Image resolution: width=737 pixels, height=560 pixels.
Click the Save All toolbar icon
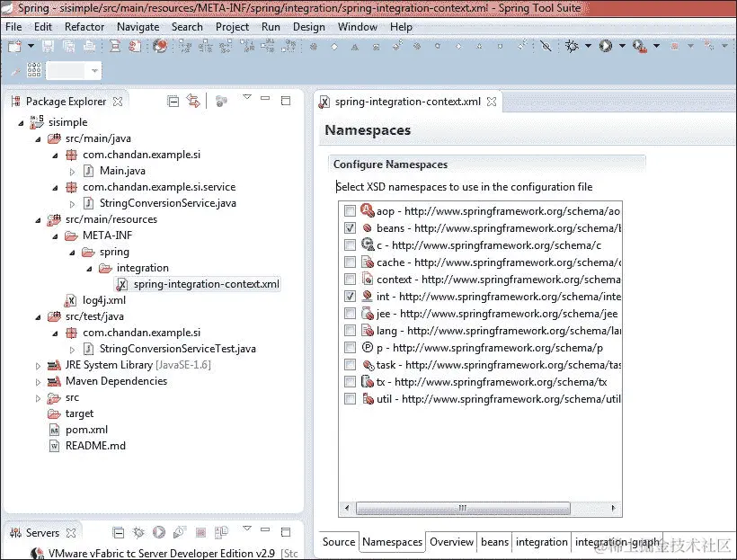(68, 46)
